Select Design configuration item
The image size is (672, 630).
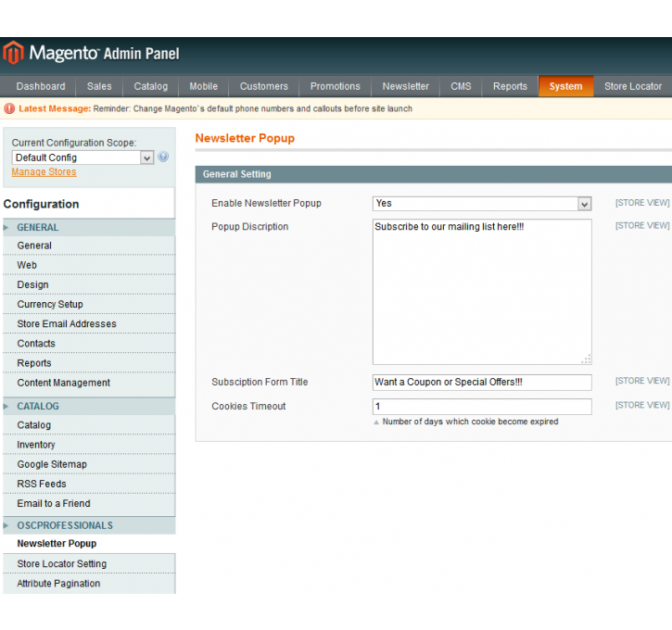coord(89,284)
